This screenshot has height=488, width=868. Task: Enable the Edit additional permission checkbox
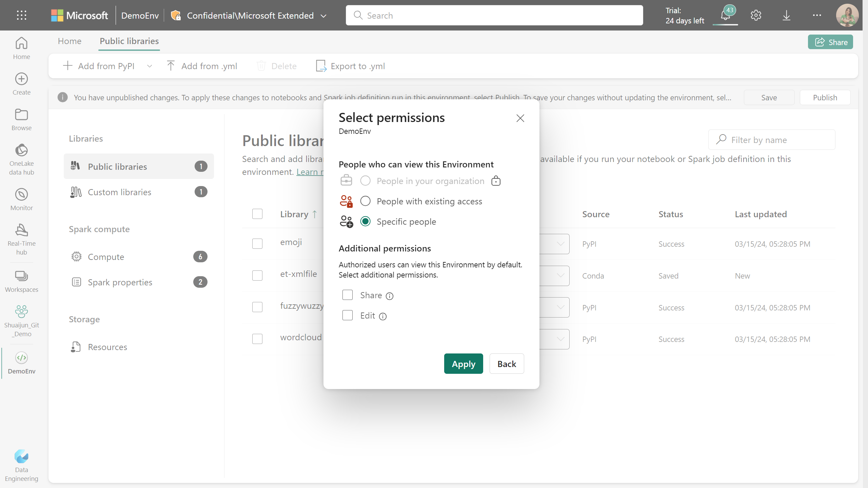coord(347,315)
